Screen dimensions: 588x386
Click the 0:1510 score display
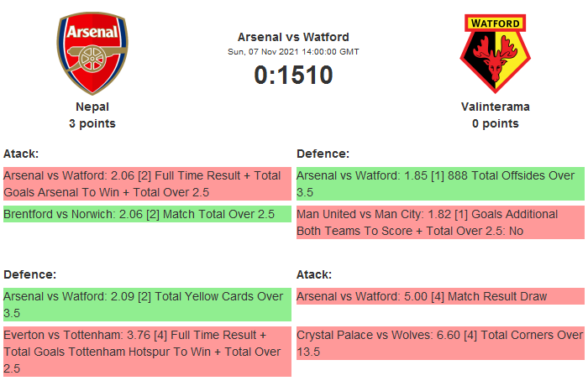[x=293, y=75]
